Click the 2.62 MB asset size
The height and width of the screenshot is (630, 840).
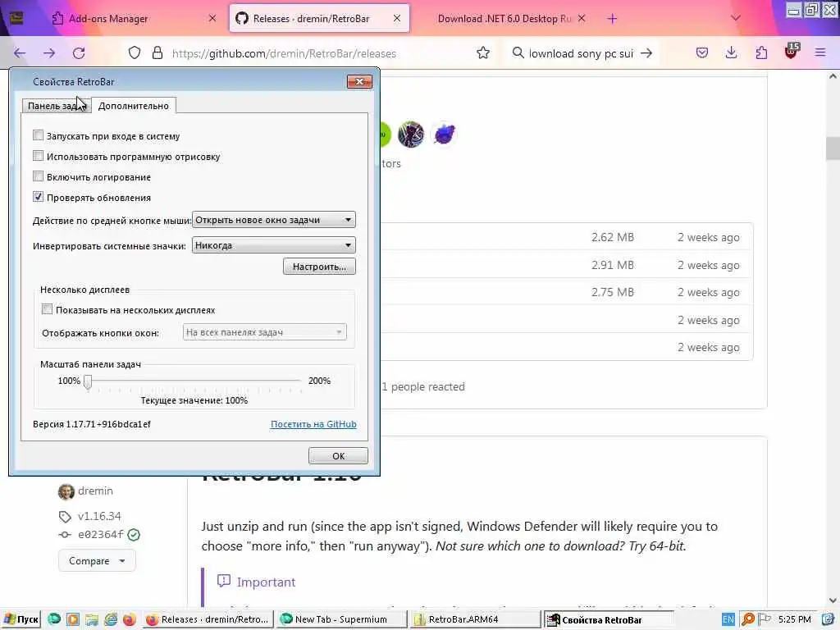coord(612,237)
